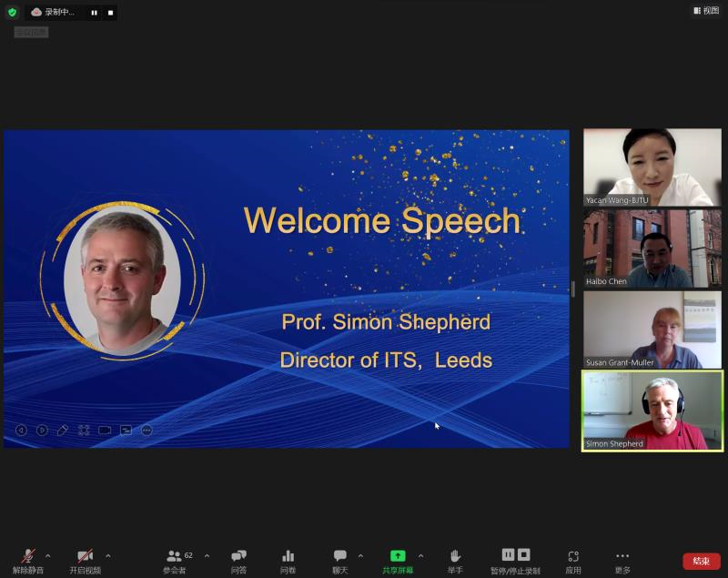Select the pen annotation tool on slide
This screenshot has width=728, height=578.
click(x=63, y=431)
